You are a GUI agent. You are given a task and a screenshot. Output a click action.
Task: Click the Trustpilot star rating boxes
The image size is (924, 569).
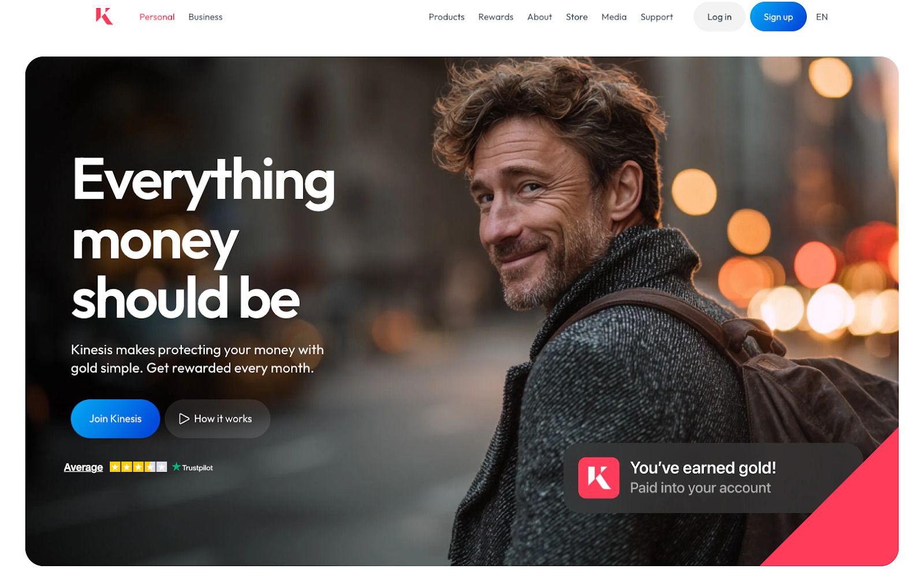138,467
